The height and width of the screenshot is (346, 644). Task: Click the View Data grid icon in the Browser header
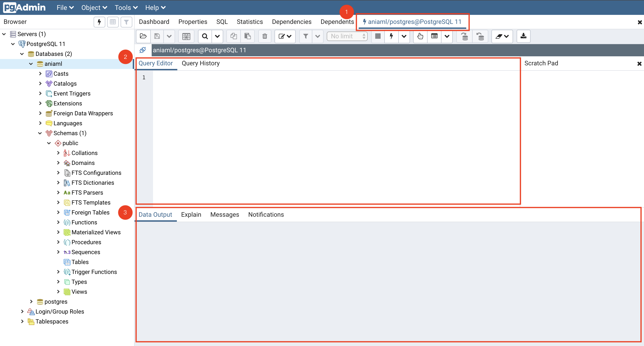[x=113, y=22]
